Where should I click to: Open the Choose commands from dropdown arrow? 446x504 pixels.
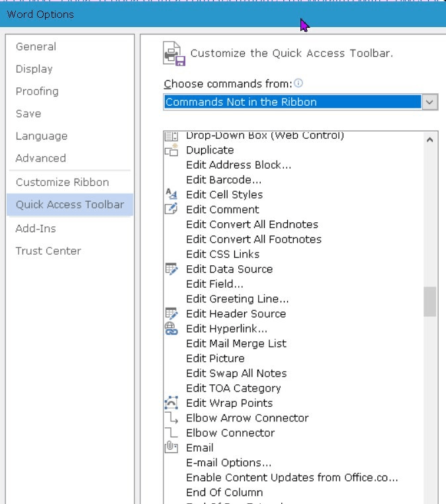click(430, 103)
